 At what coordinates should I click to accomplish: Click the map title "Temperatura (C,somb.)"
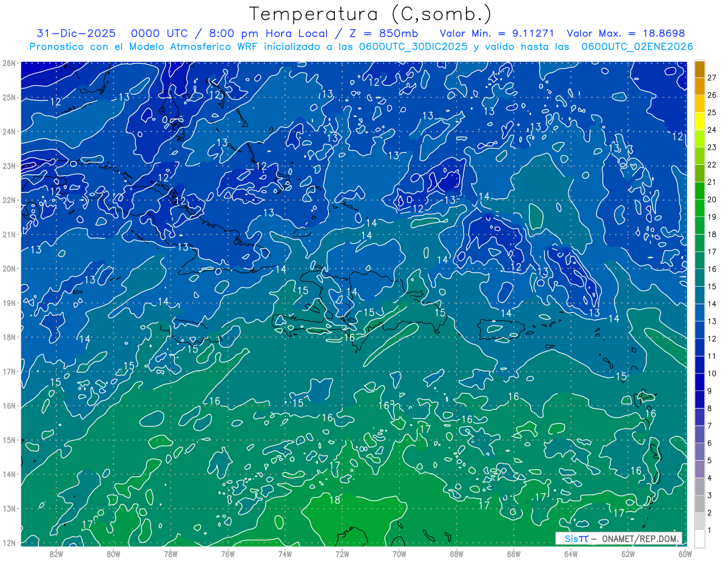[371, 14]
